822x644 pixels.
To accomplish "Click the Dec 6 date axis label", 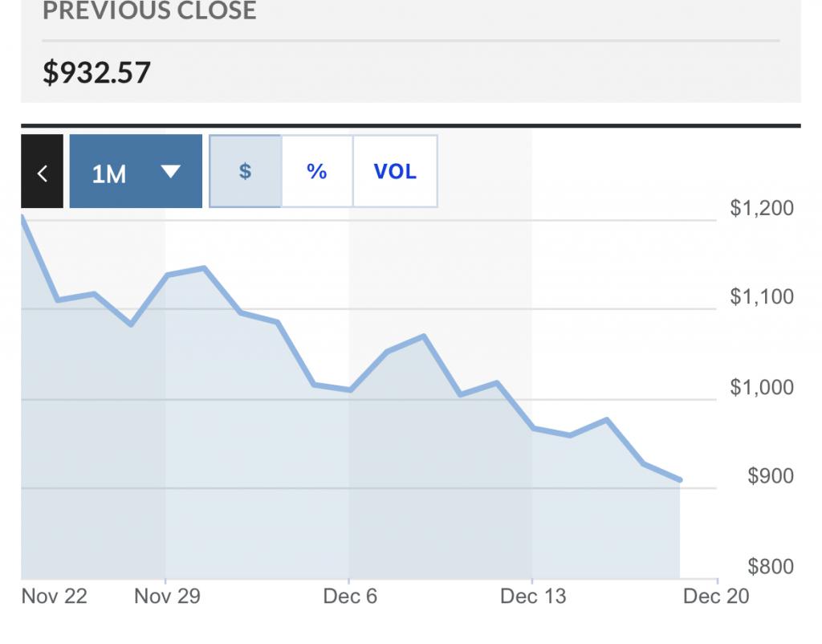I will (x=350, y=597).
